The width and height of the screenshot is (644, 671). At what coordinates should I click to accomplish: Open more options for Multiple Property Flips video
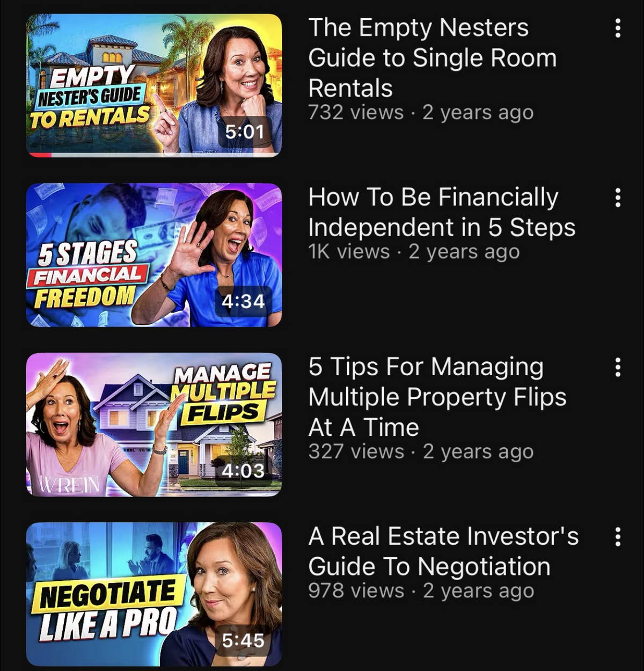point(618,367)
